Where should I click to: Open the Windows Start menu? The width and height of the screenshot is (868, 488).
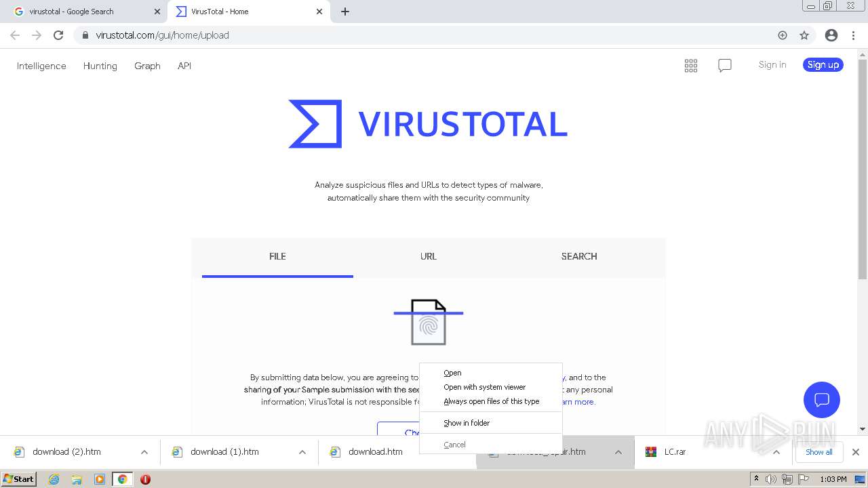[x=19, y=479]
